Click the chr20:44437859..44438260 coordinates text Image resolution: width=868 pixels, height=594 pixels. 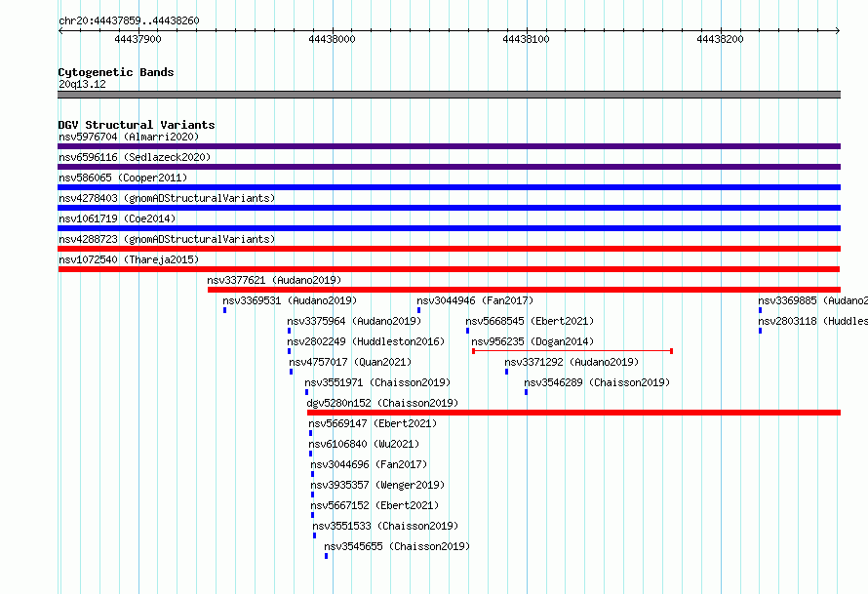coord(129,20)
